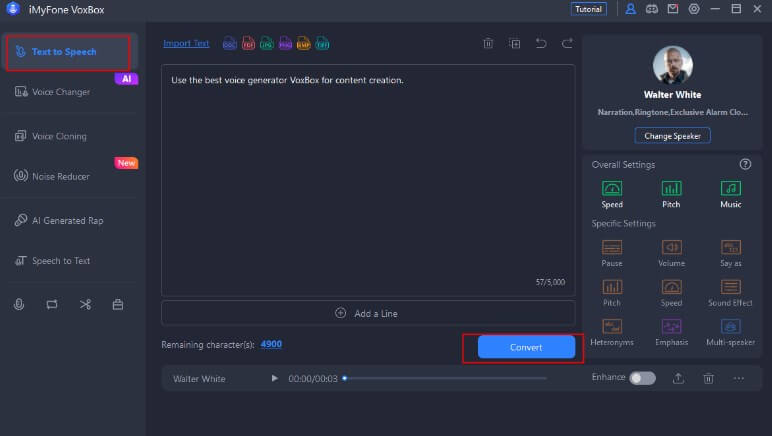The width and height of the screenshot is (772, 436).
Task: Click the Convert button
Action: pyautogui.click(x=526, y=347)
